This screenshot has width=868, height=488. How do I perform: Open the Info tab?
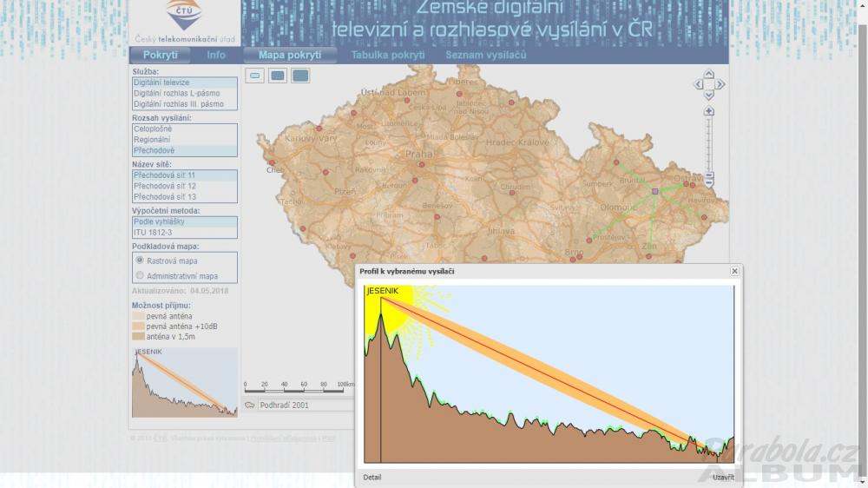point(216,55)
